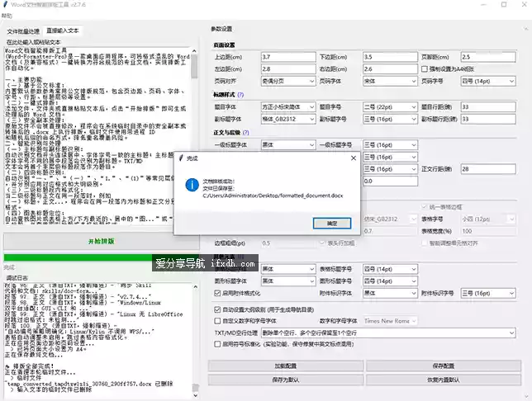Open the 表格字号 dropdown showing 小四 (12pt)
This screenshot has width=532, height=401.
click(488, 219)
